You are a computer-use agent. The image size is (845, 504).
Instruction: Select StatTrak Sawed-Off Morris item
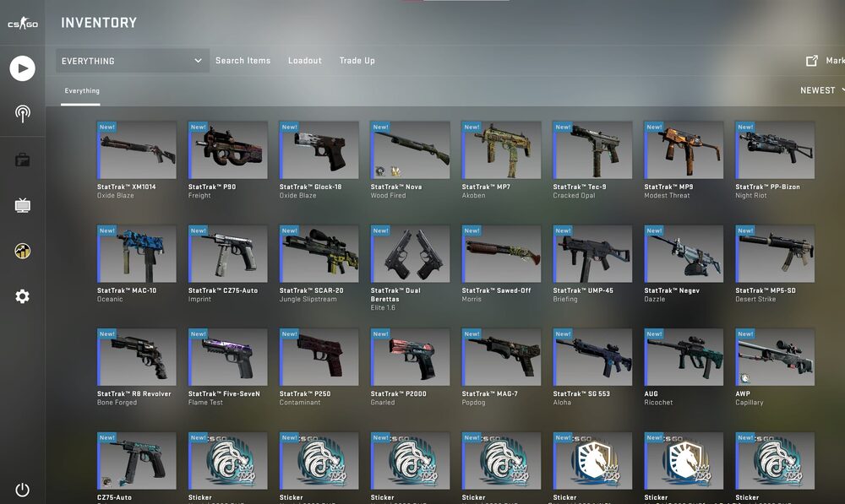[501, 253]
